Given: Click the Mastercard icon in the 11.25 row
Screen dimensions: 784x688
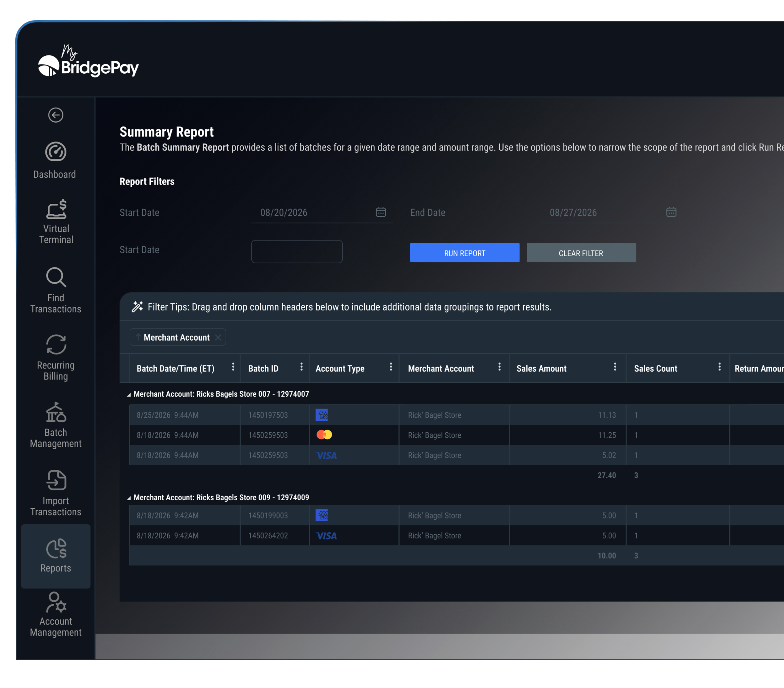Looking at the screenshot, I should [324, 435].
